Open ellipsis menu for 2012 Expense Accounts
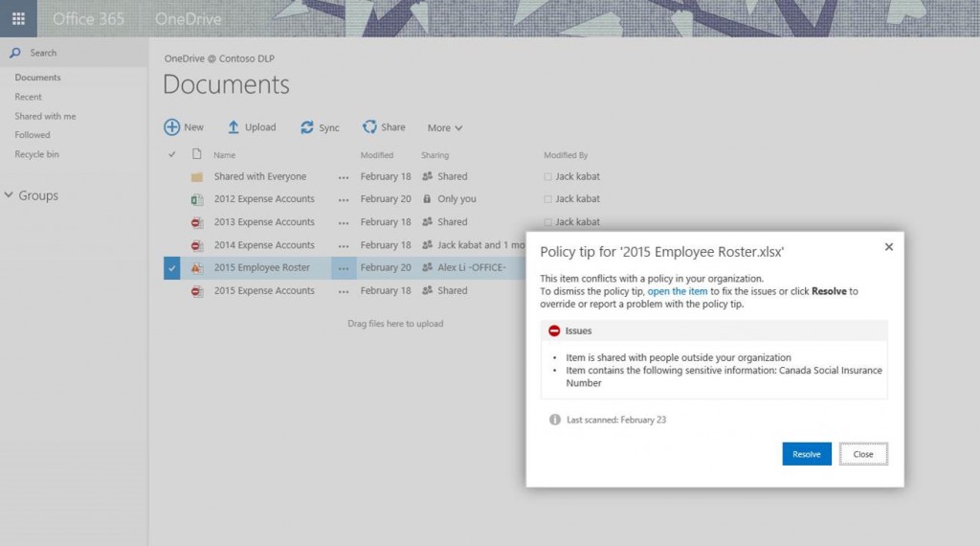 (x=344, y=200)
